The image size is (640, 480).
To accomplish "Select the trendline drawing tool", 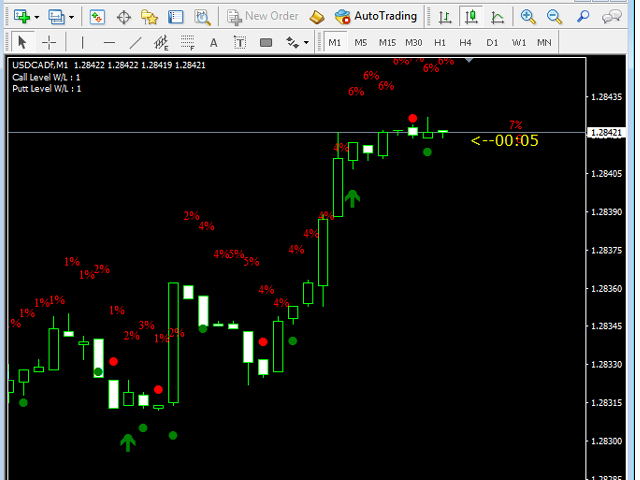I will [x=136, y=42].
